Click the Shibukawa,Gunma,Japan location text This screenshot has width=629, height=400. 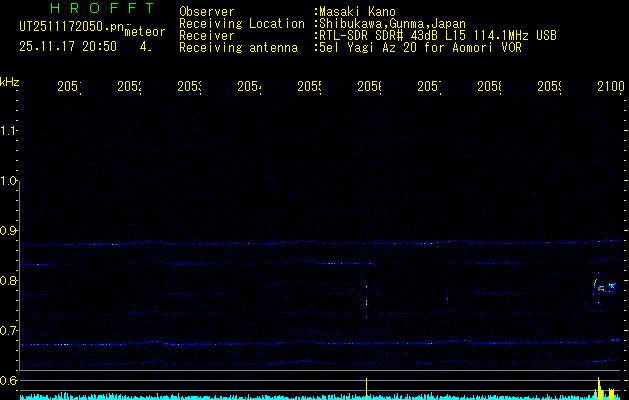click(389, 24)
